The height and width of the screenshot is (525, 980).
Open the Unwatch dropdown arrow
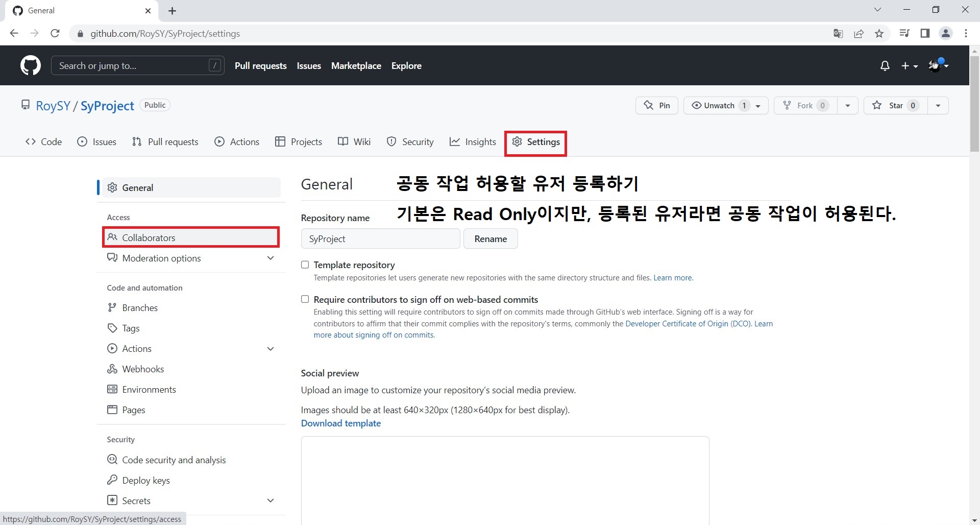758,106
